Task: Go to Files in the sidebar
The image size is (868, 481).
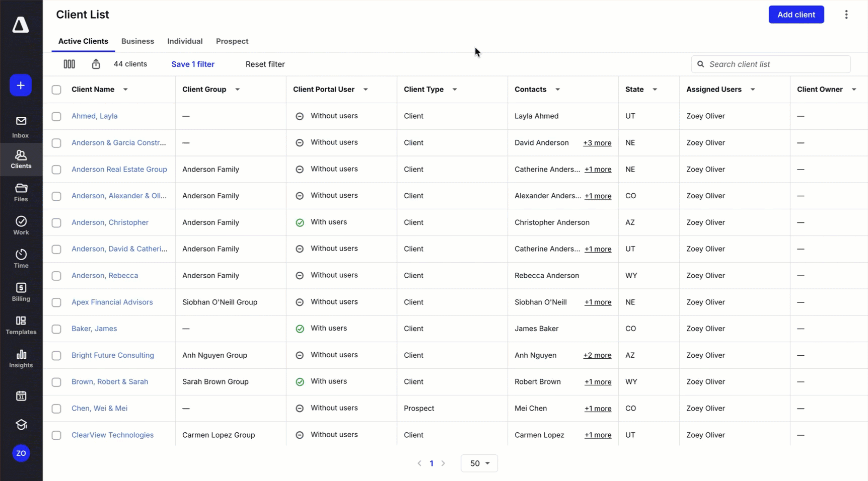Action: pos(21,192)
